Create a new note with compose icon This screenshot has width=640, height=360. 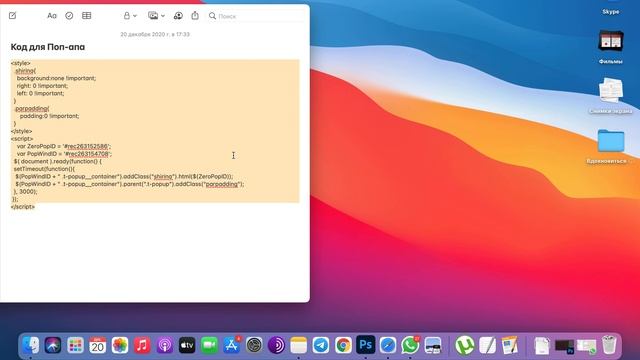(x=13, y=16)
